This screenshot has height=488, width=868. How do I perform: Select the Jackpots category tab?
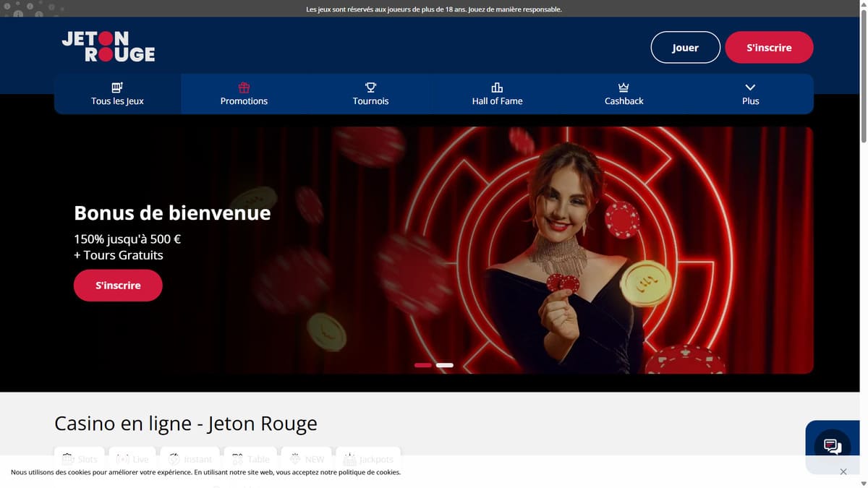pos(368,458)
